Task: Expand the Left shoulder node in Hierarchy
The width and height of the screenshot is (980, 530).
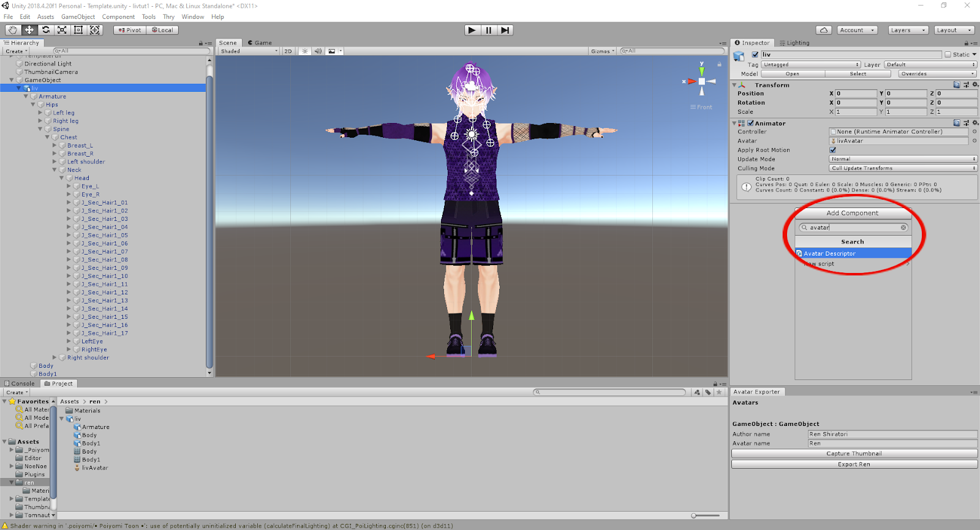Action: pos(55,162)
